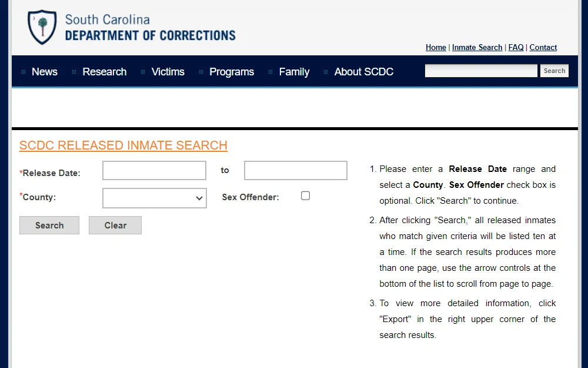Open the Victims menu

pyautogui.click(x=168, y=72)
